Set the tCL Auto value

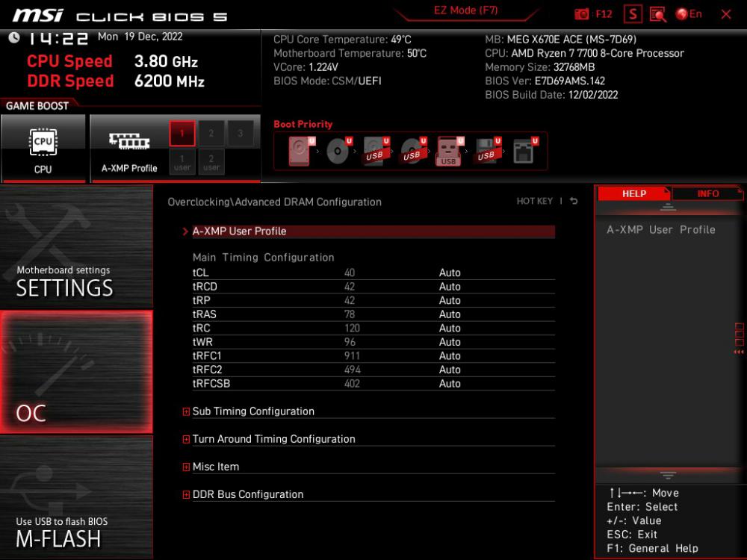tap(449, 273)
